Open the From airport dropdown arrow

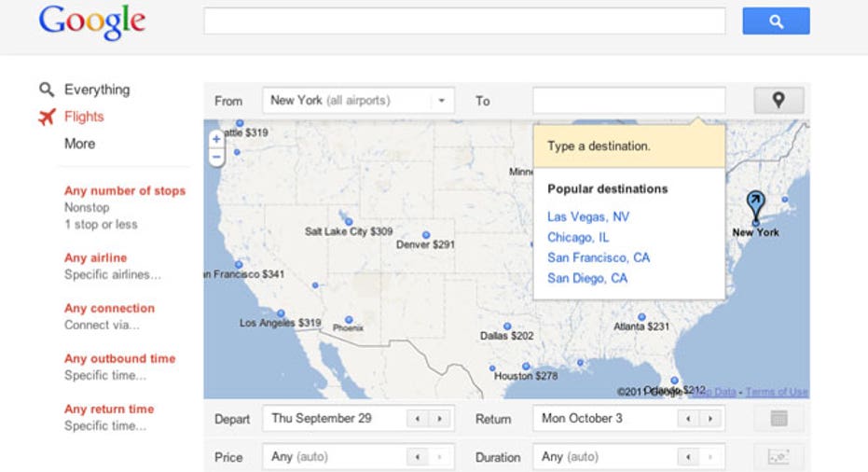click(x=442, y=101)
